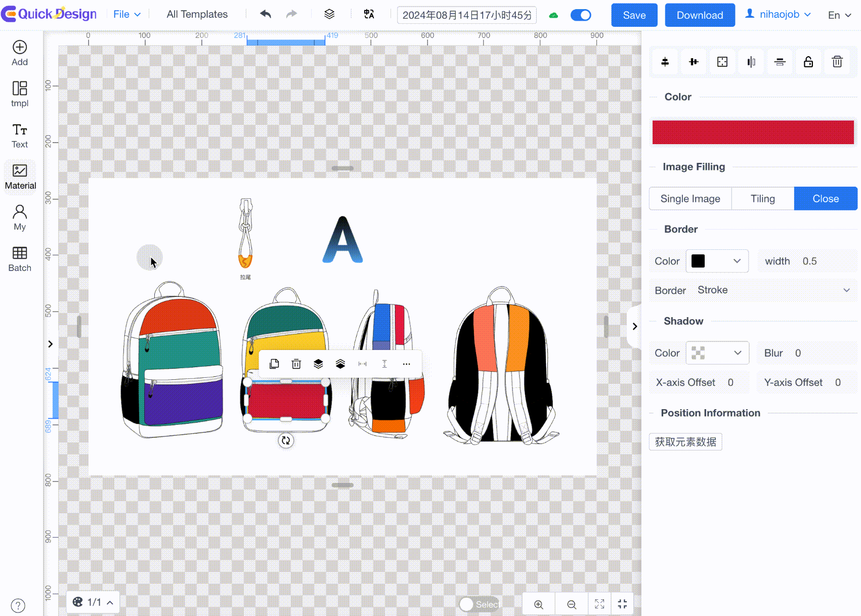Click the zoom out magnifier icon
The image size is (861, 616).
(572, 604)
